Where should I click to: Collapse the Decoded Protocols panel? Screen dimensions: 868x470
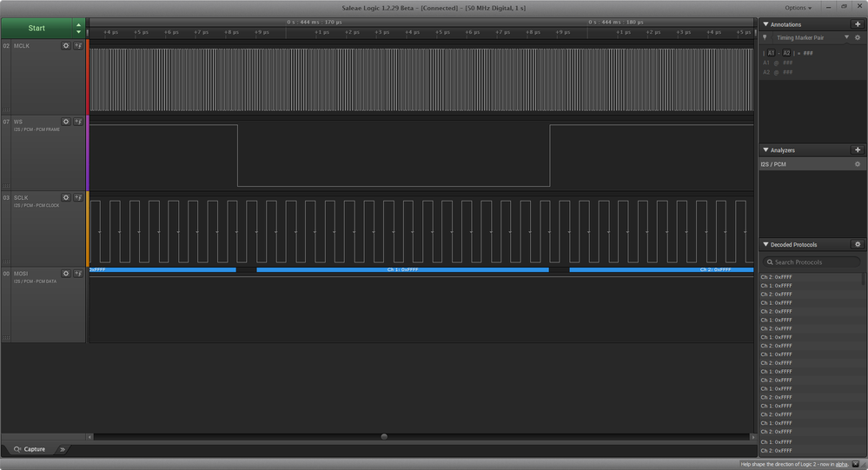click(x=766, y=244)
